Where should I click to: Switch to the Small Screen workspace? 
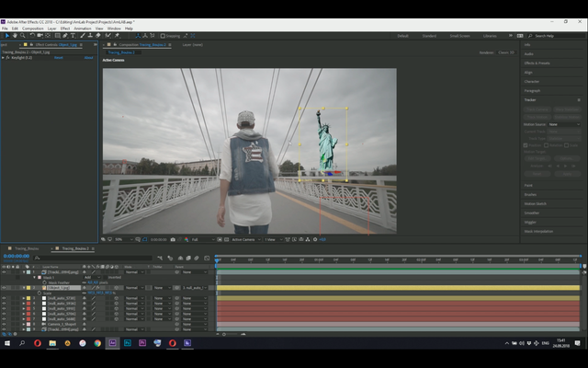pos(458,36)
